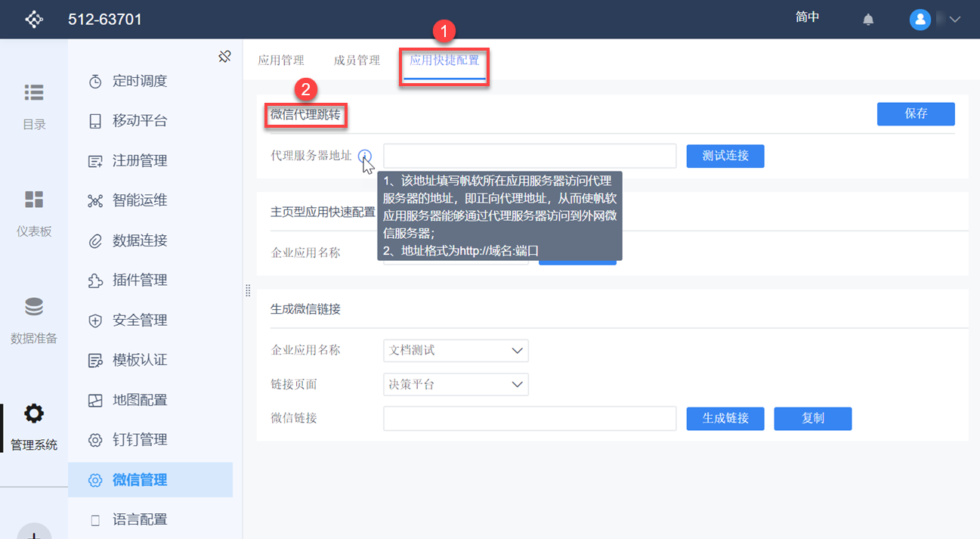Click the 生成链接 button

[x=725, y=418]
